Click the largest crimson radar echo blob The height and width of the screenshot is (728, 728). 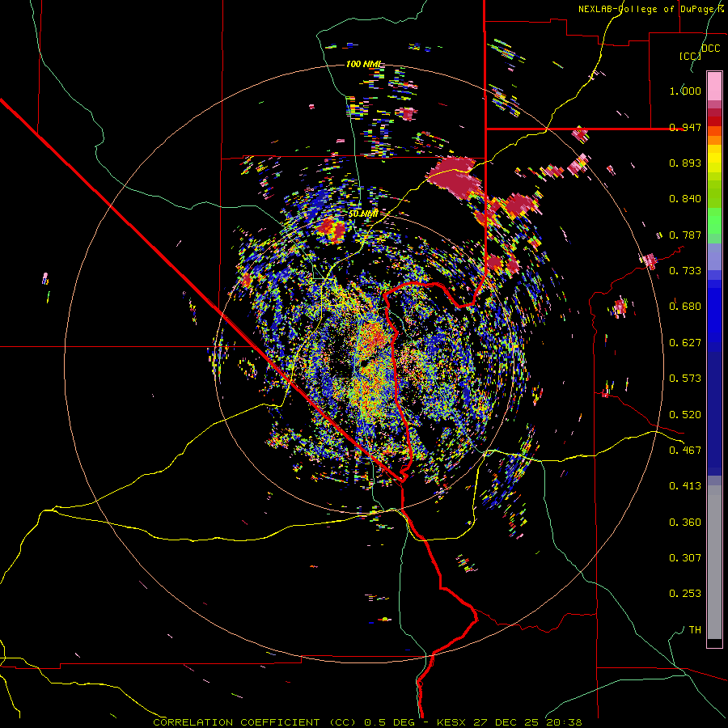[455, 176]
